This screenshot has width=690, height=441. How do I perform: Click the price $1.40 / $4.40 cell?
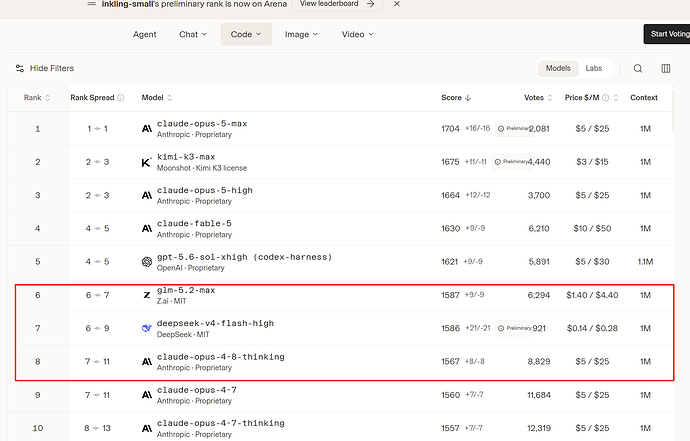(592, 295)
